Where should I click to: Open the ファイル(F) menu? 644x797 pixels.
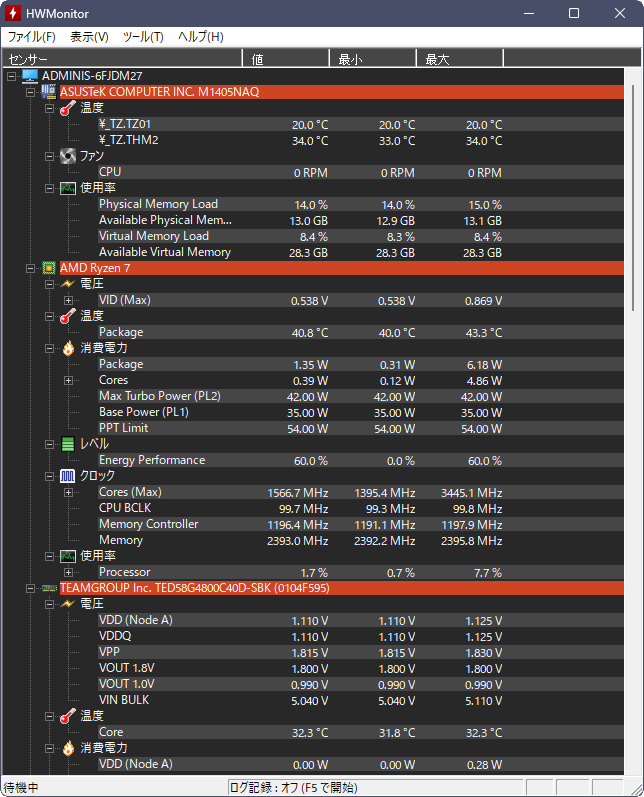[x=32, y=37]
